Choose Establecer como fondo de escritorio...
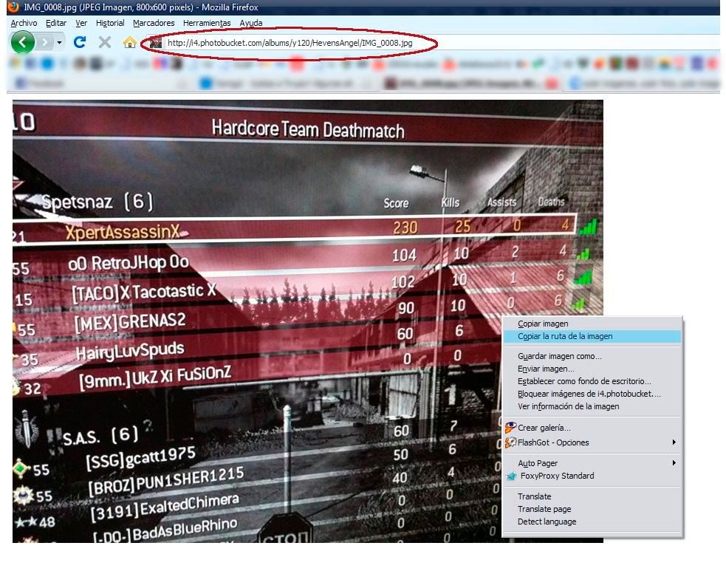The height and width of the screenshot is (588, 726). click(x=592, y=381)
